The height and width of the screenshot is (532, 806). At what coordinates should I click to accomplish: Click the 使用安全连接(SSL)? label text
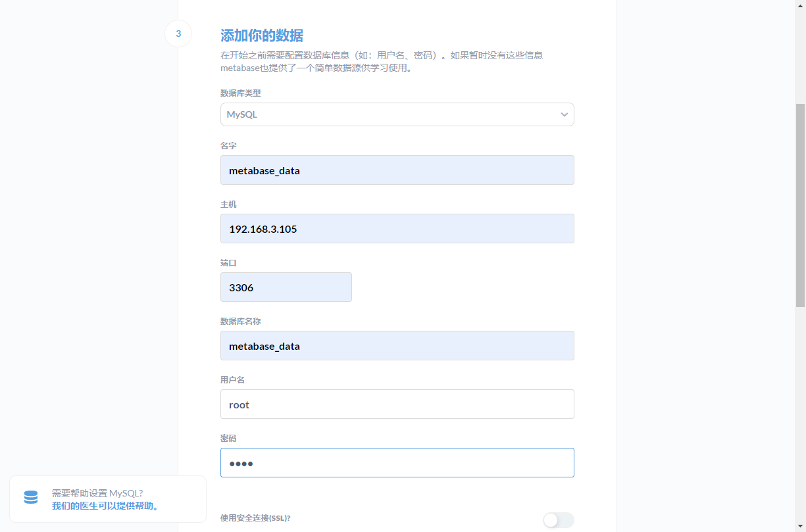pos(255,518)
